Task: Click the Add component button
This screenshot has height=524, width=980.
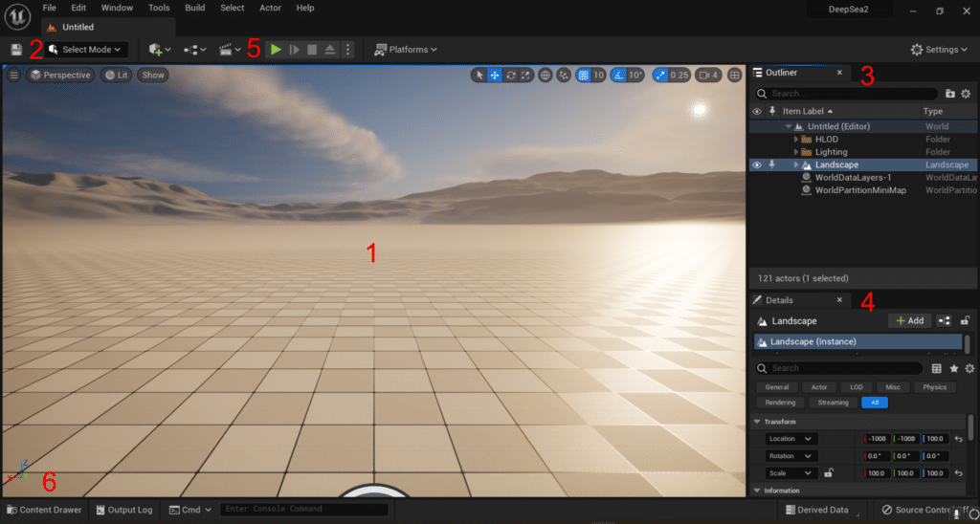Action: 909,321
